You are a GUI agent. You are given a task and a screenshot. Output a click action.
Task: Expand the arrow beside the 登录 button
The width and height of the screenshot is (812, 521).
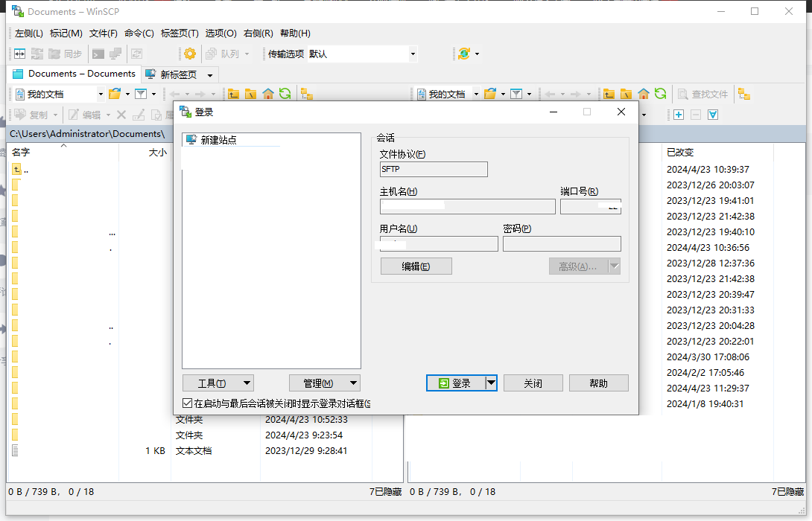[x=490, y=383]
